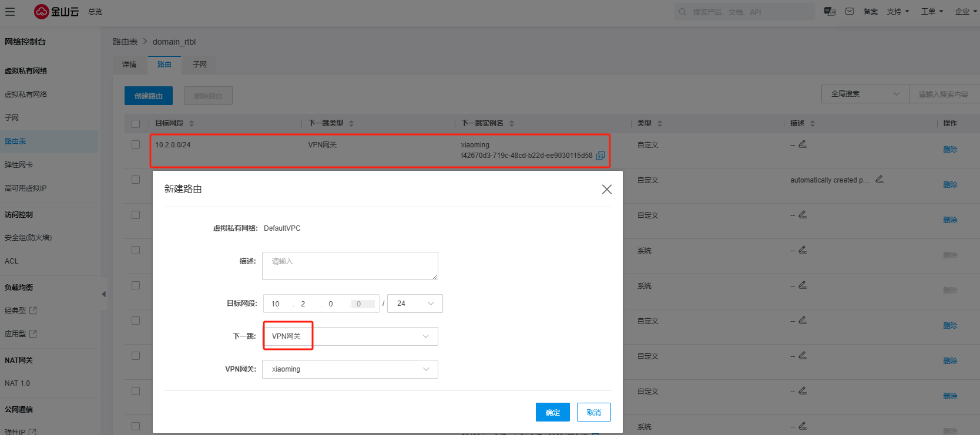This screenshot has width=980, height=435.
Task: Switch to the 详情 tab
Action: (x=129, y=65)
